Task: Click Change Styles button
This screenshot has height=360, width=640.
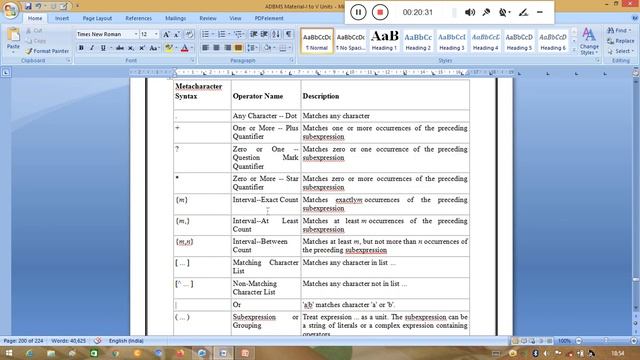Action: [x=589, y=41]
